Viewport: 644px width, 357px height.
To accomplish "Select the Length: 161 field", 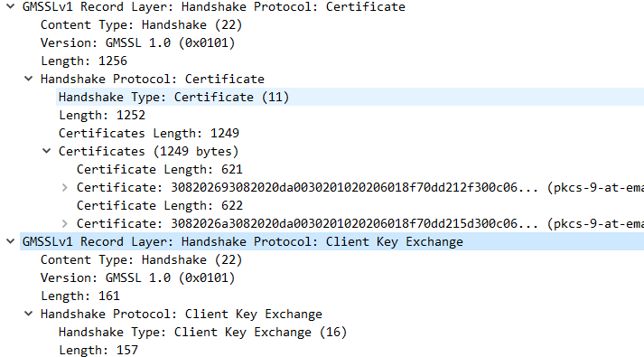I will [x=80, y=296].
